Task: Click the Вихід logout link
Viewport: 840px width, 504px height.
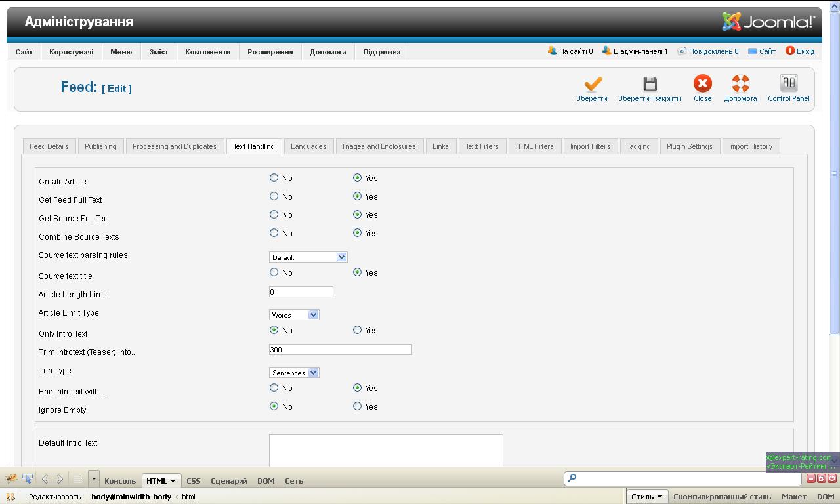Action: pos(805,51)
